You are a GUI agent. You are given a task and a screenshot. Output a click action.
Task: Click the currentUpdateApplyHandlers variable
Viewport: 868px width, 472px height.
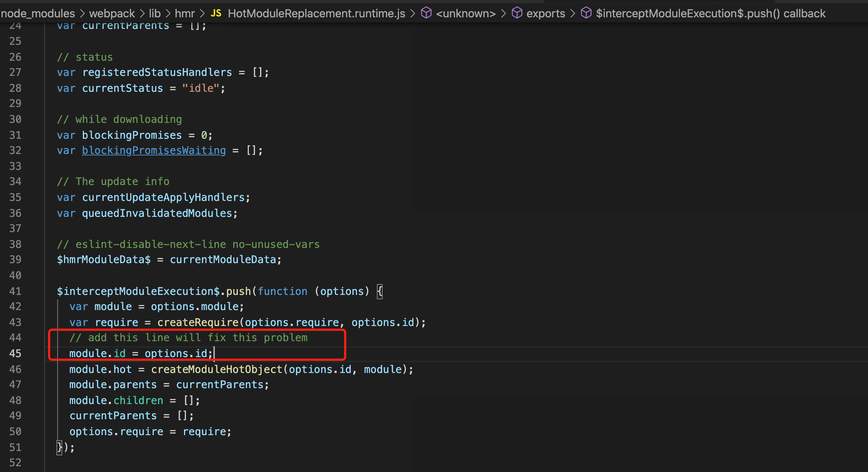click(163, 197)
